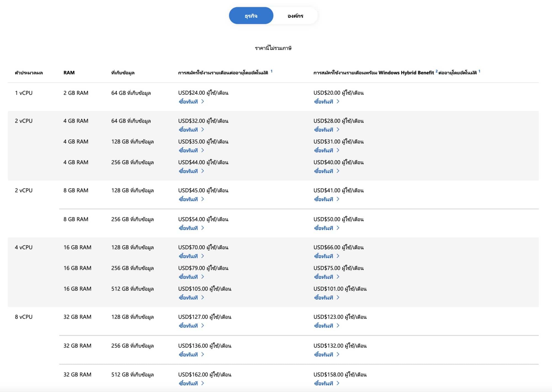Switch to the ธุรกิจ tab
Viewport: 552px width, 392px height.
(251, 16)
